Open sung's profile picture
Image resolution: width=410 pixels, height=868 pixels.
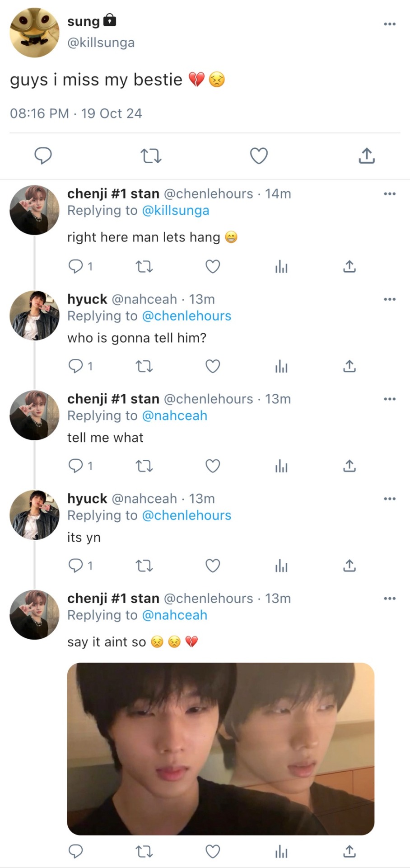pos(34,33)
